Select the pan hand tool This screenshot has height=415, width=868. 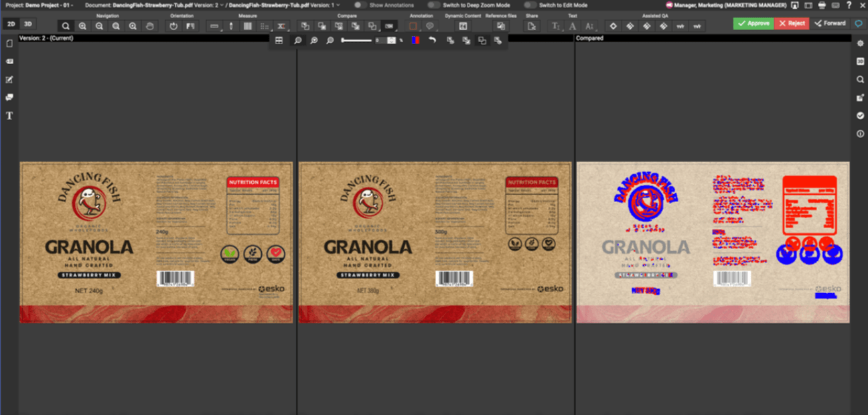149,26
